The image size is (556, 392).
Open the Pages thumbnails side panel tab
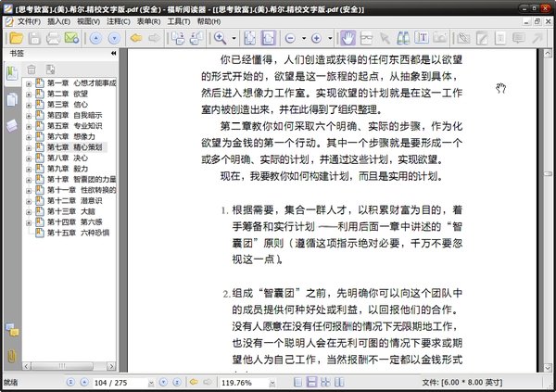click(x=12, y=99)
